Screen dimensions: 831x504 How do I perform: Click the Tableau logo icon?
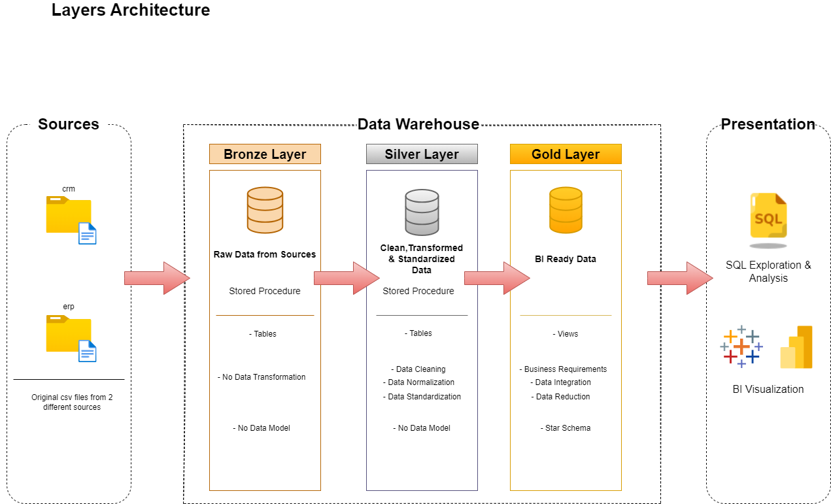pos(741,346)
